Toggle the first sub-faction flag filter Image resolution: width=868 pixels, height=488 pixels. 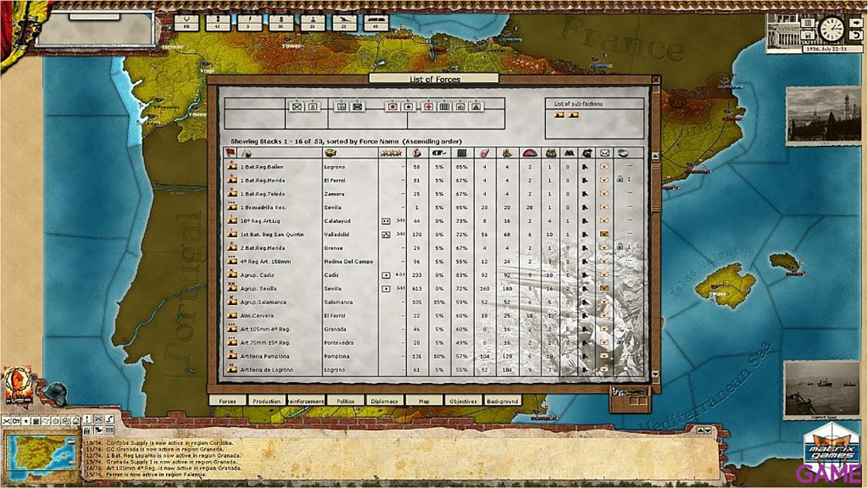[x=559, y=115]
